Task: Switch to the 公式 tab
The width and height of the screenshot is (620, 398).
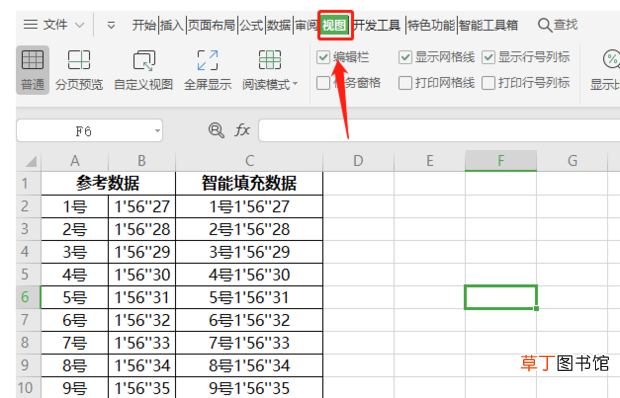Action: coord(251,25)
